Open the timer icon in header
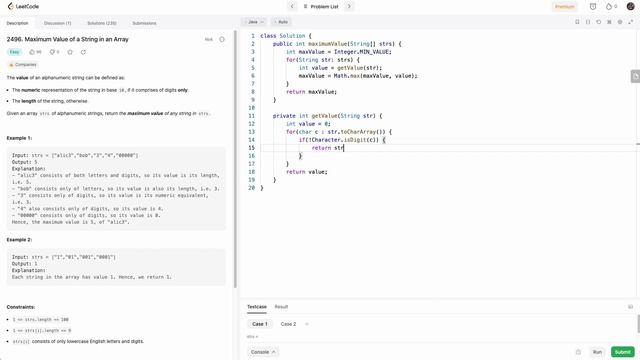 pyautogui.click(x=593, y=7)
